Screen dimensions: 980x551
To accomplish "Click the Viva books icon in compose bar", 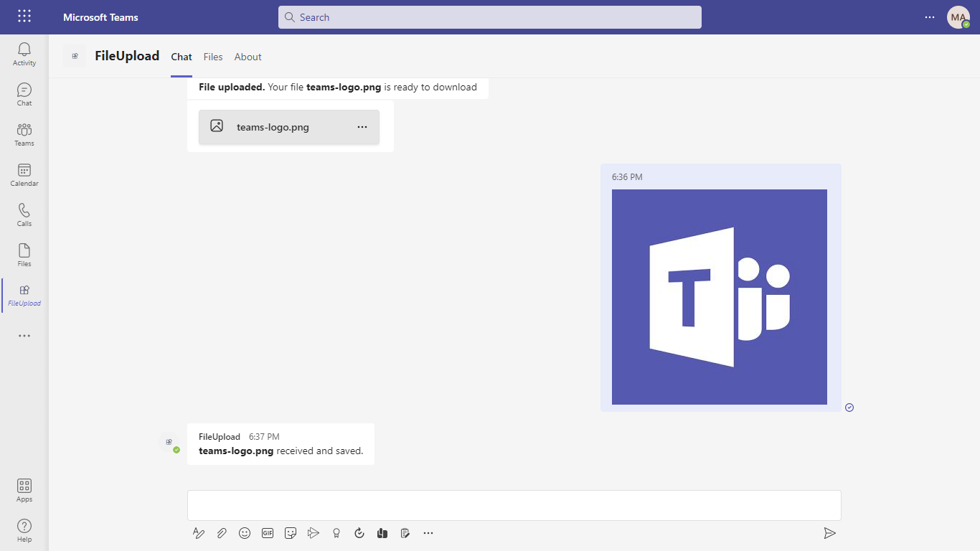I will pyautogui.click(x=382, y=533).
